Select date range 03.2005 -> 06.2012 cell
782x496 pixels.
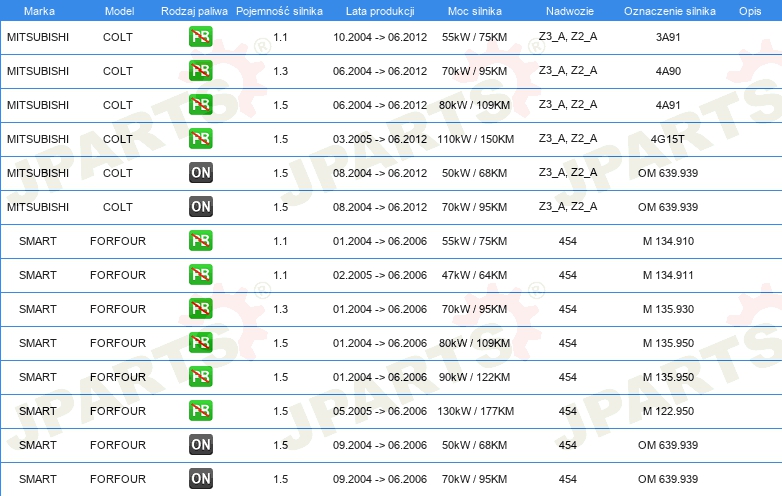click(380, 139)
